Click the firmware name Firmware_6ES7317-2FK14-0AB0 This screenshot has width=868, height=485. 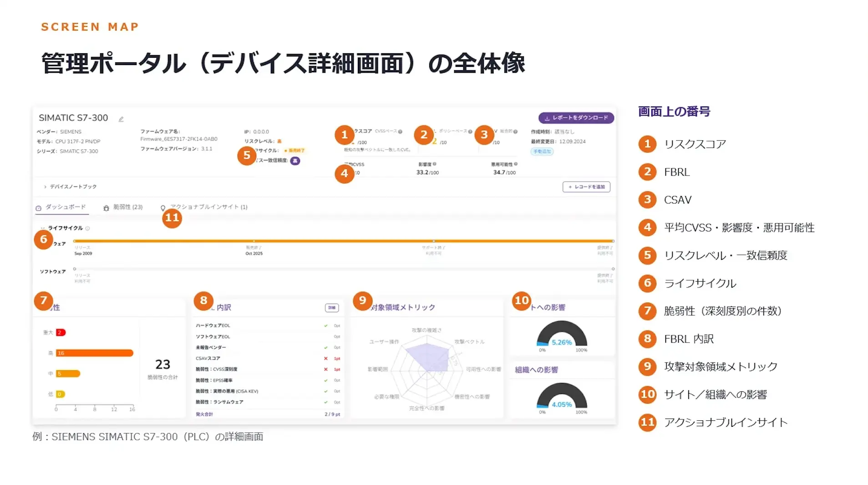pyautogui.click(x=179, y=139)
